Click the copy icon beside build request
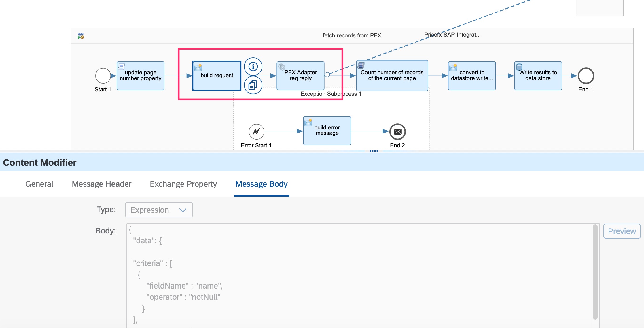This screenshot has height=328, width=644. (x=253, y=85)
